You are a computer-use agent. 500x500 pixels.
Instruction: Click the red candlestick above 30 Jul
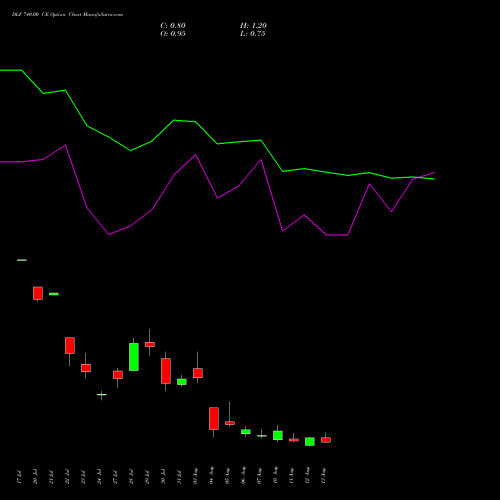166,371
